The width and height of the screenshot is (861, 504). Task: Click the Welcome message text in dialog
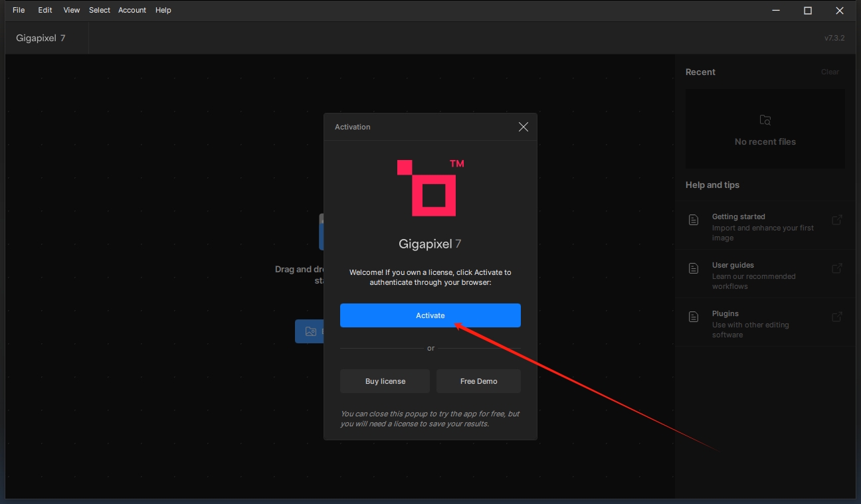pyautogui.click(x=430, y=277)
